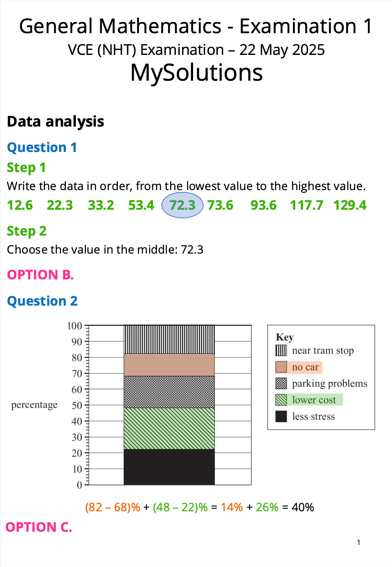
Task: Click the Step 1 heading
Action: [26, 168]
